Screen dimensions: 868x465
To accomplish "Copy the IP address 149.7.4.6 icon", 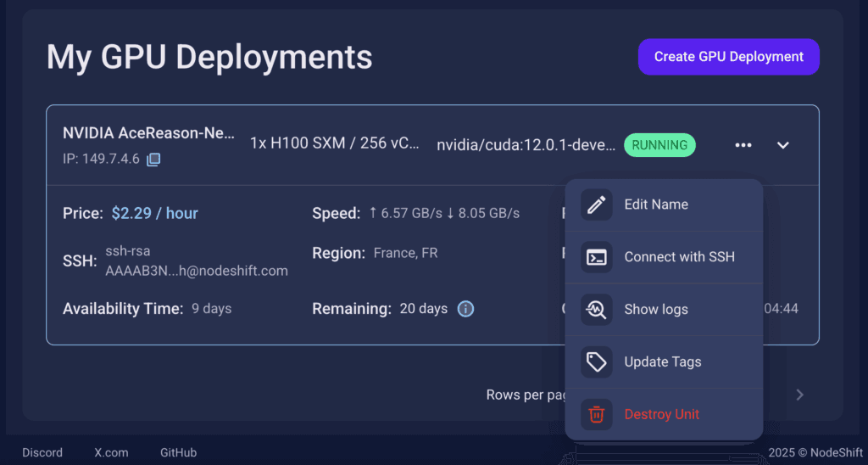I will [x=153, y=160].
